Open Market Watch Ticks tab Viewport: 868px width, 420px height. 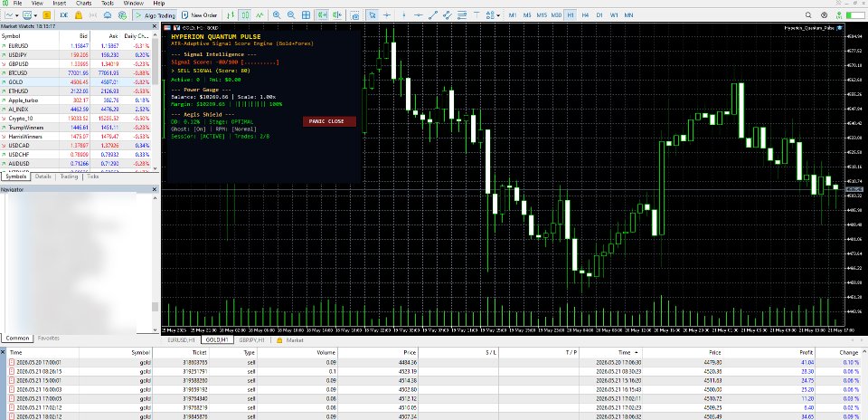click(92, 177)
